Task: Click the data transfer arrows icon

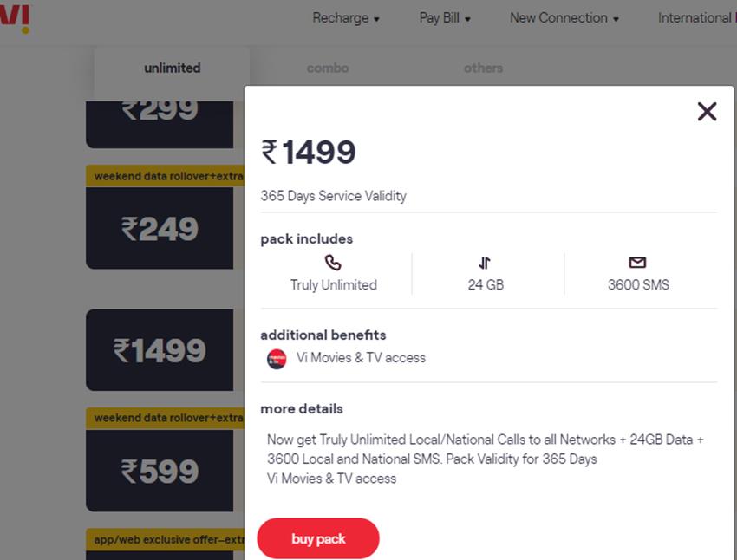Action: point(485,263)
